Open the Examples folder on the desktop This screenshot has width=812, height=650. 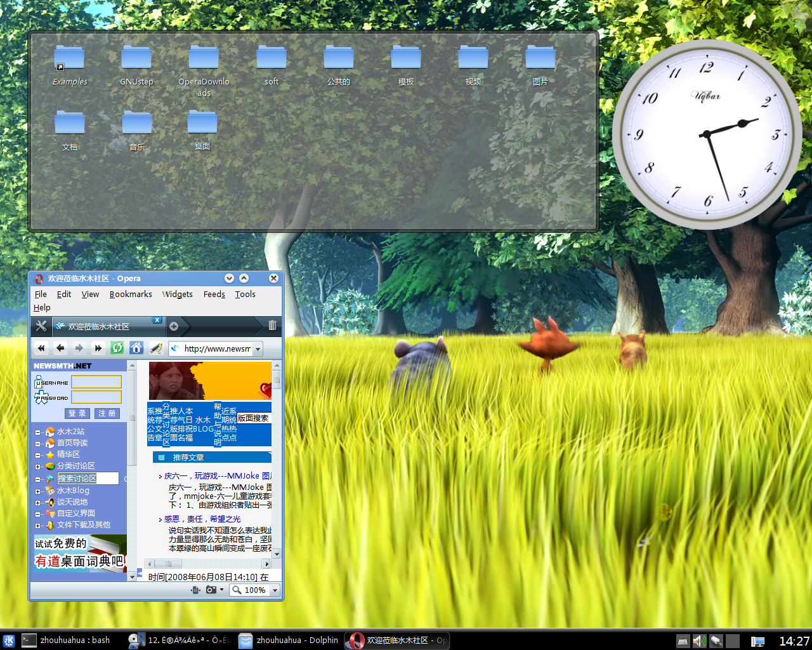coord(70,65)
